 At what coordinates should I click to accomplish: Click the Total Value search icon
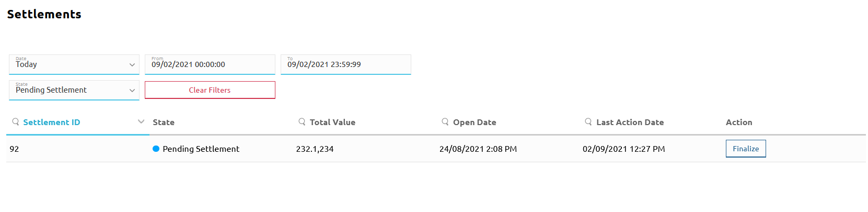(x=302, y=122)
